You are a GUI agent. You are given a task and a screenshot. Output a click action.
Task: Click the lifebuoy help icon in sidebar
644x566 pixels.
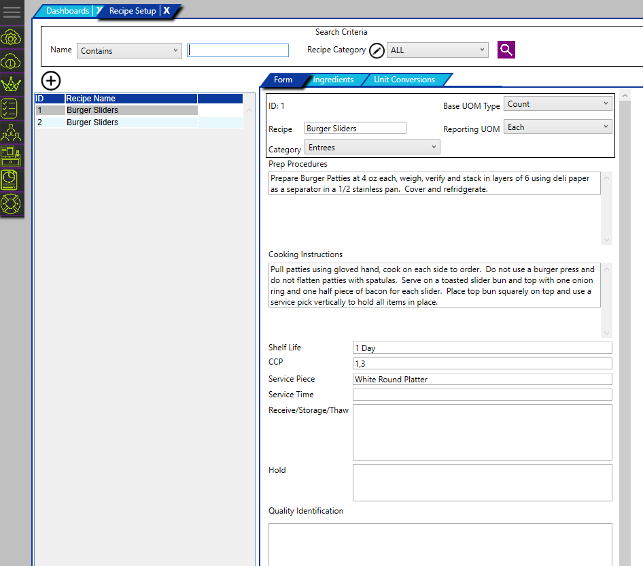[12, 203]
